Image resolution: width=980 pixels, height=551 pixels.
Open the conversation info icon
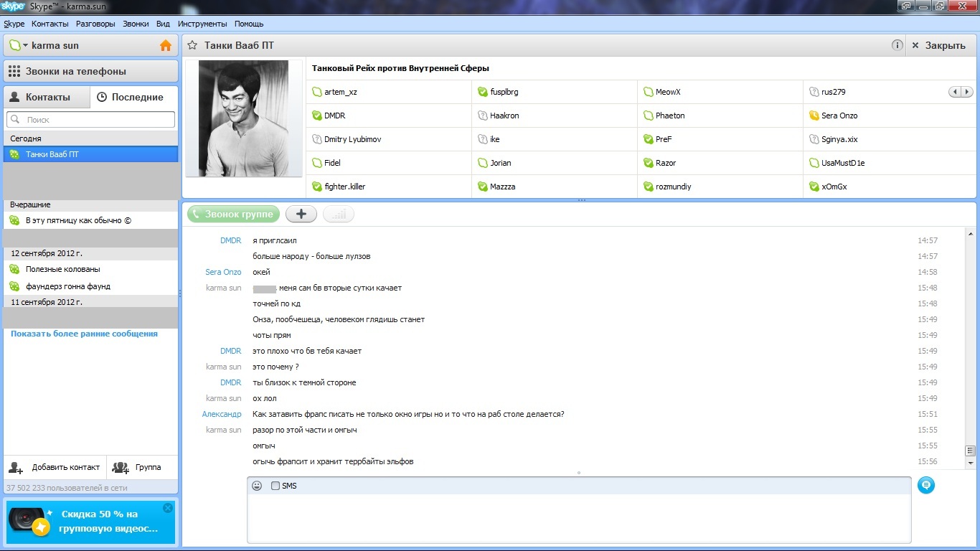[x=897, y=45]
